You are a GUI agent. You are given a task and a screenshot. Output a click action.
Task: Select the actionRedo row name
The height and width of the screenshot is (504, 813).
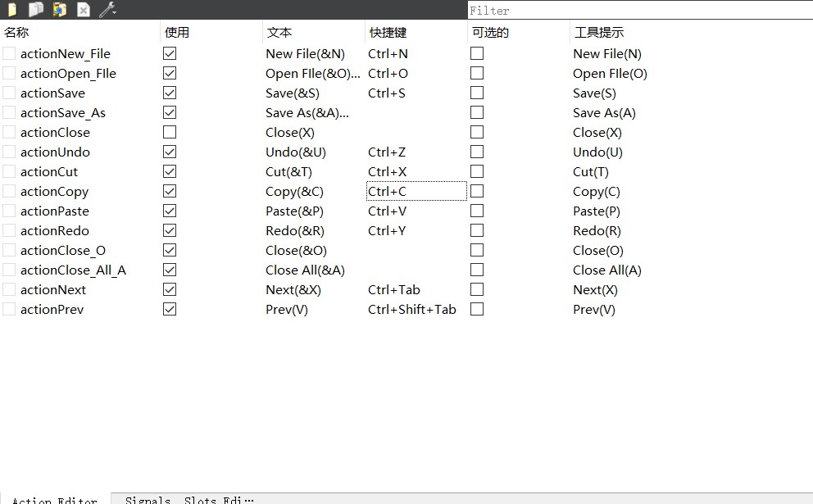[x=54, y=231]
